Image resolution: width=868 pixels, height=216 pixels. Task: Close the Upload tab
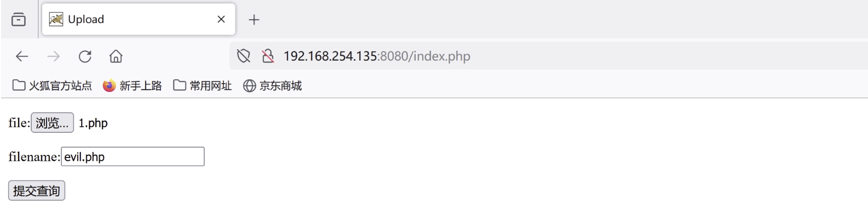pos(221,19)
